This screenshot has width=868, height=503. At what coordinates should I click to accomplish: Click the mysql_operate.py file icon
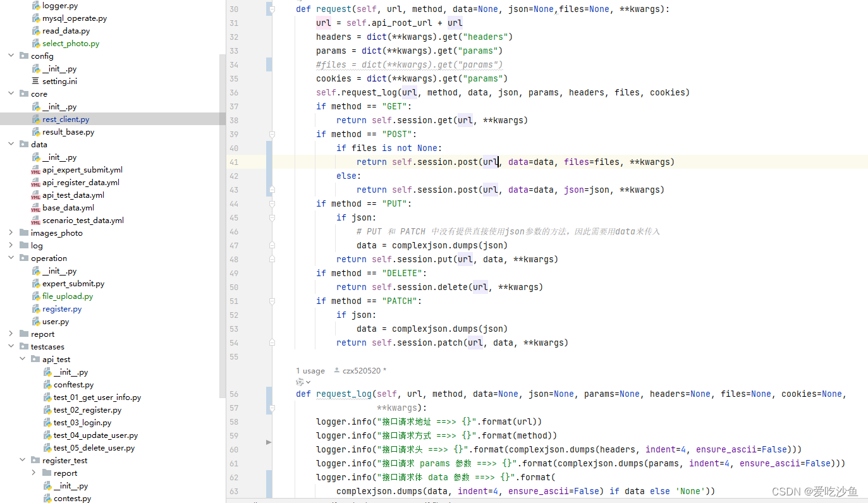[36, 18]
